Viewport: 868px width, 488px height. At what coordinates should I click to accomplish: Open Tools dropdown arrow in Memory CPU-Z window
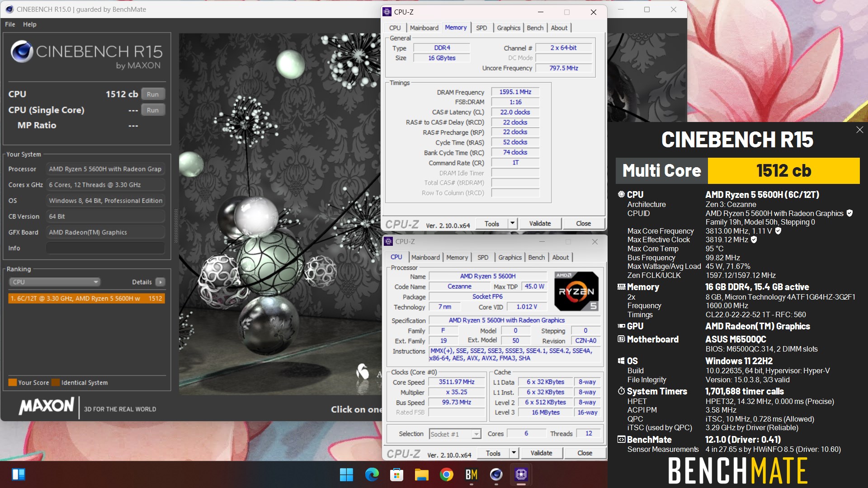click(x=512, y=223)
